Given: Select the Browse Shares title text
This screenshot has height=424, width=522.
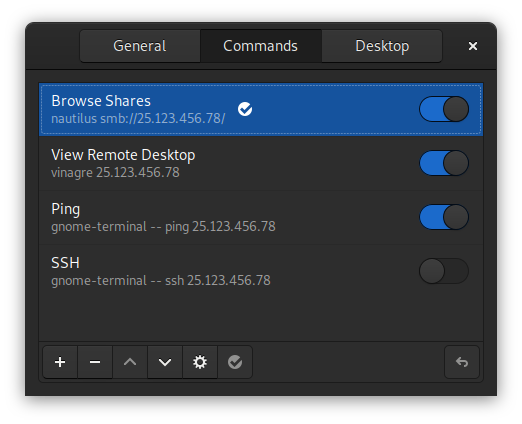Looking at the screenshot, I should (x=101, y=101).
